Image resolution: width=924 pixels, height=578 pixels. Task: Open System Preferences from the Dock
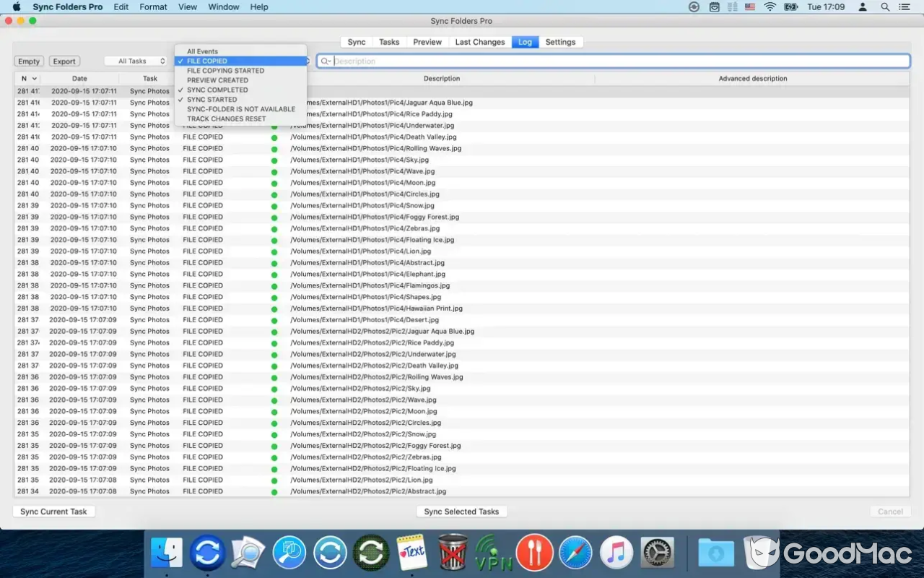[655, 552]
